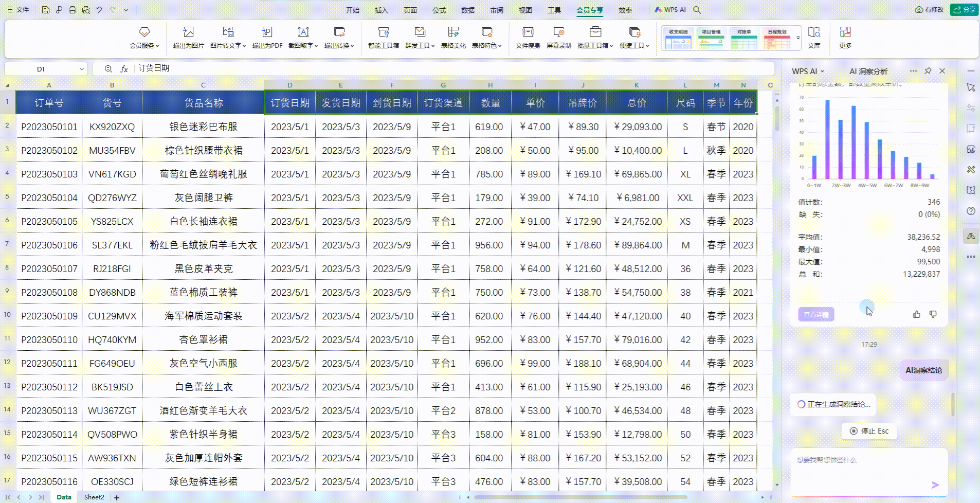Click thumbs down on AI analysis card
Image resolution: width=980 pixels, height=503 pixels.
933,314
